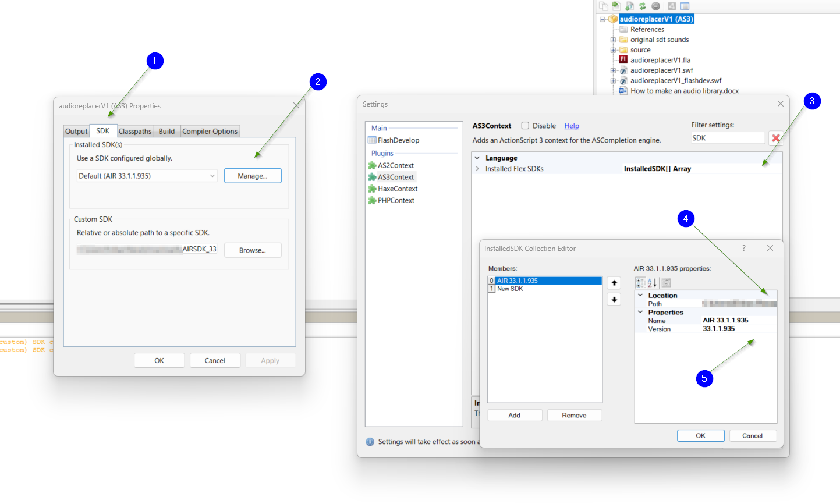The height and width of the screenshot is (504, 840).
Task: Click the audioreplacerV1.fla Flash file icon
Action: click(623, 60)
